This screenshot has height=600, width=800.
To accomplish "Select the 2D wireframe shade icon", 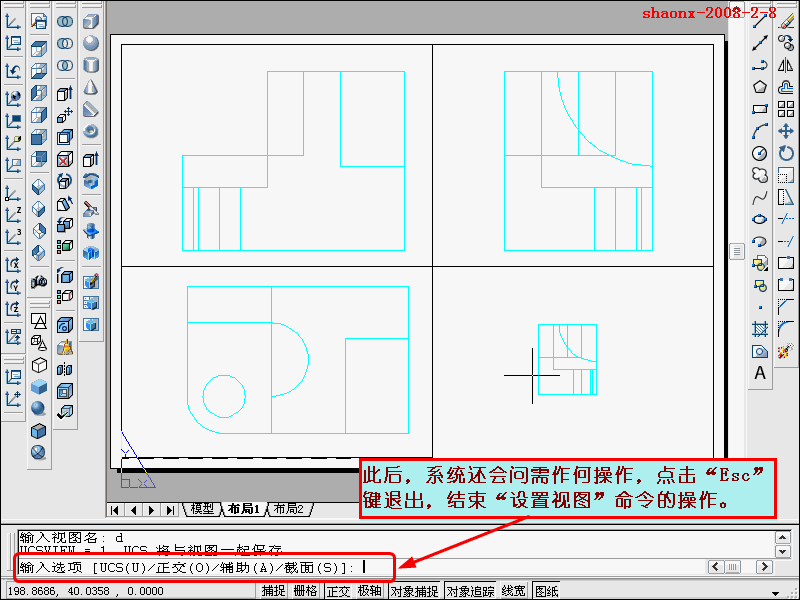I will pyautogui.click(x=39, y=320).
